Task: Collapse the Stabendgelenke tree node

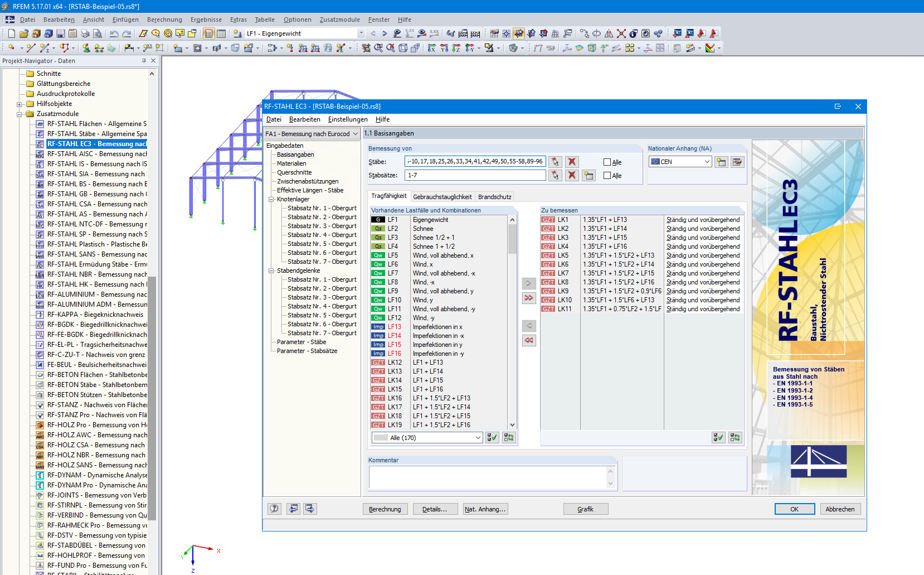Action: point(272,270)
